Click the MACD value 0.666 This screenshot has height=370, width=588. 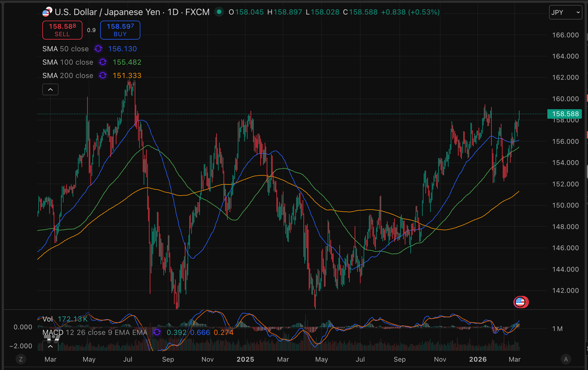(200, 332)
